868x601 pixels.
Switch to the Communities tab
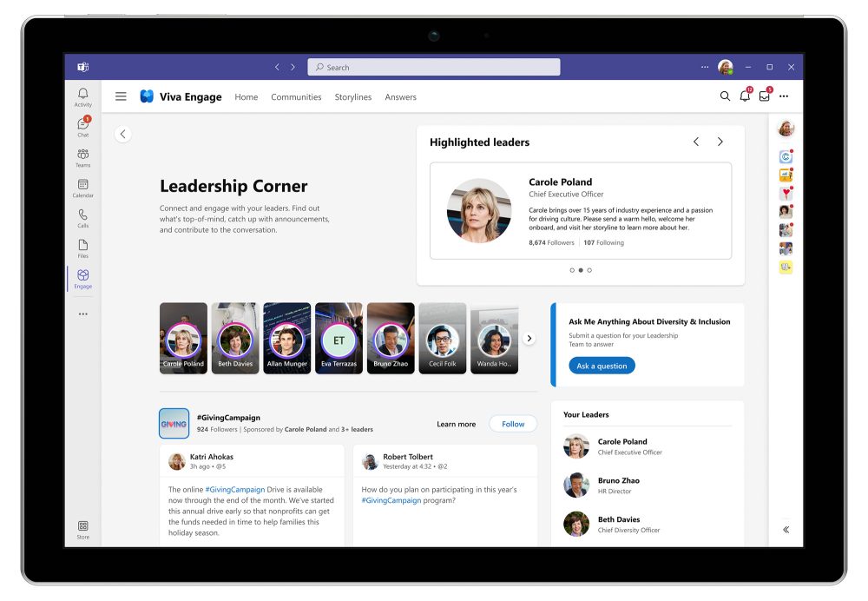click(x=296, y=97)
